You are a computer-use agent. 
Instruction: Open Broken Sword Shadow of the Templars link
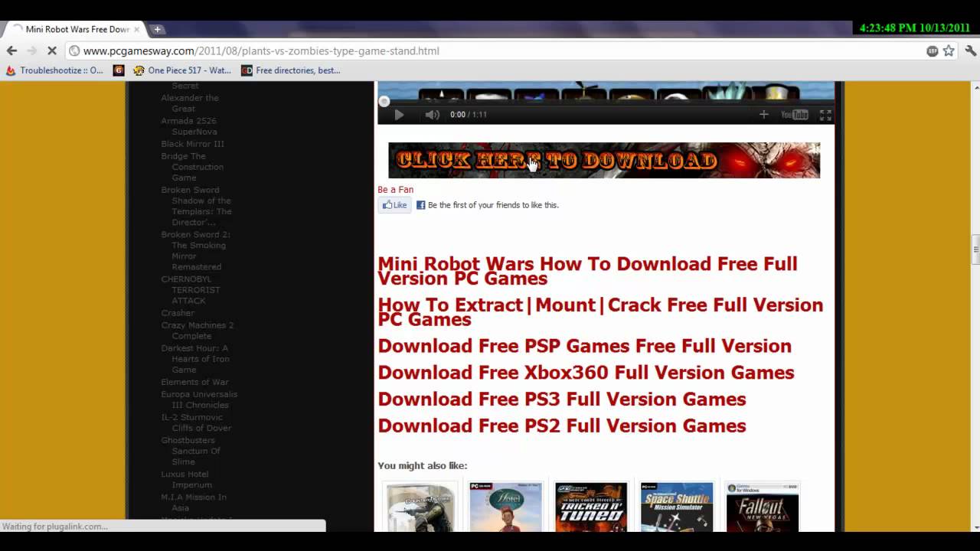click(x=196, y=206)
